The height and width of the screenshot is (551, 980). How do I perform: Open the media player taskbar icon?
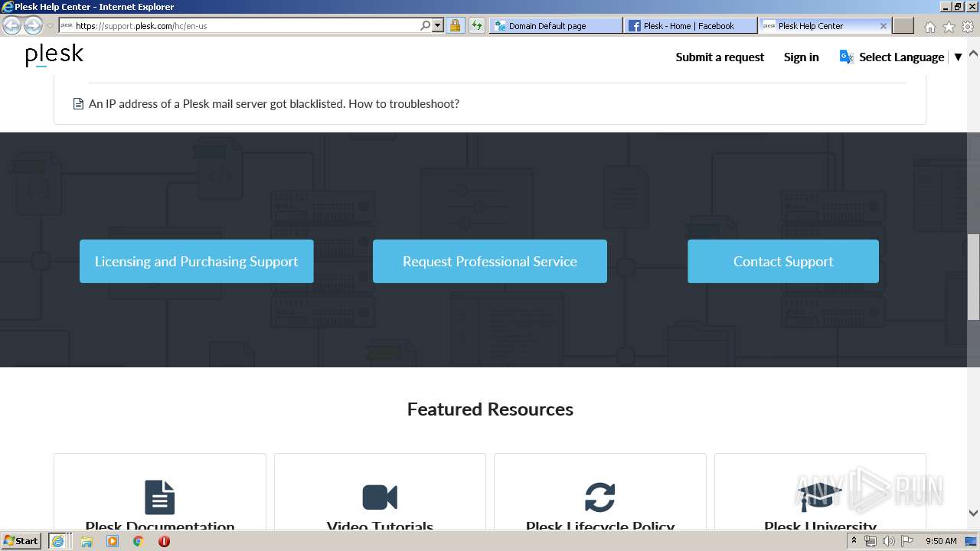[113, 541]
